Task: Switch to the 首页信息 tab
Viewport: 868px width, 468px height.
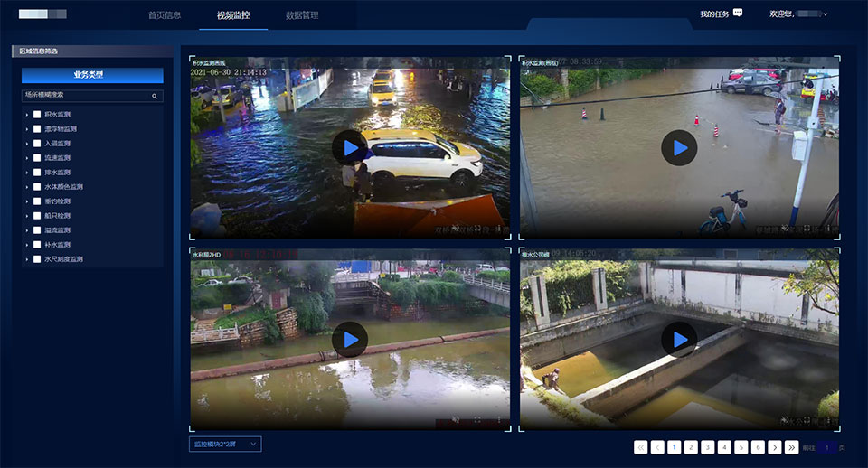Action: [165, 15]
